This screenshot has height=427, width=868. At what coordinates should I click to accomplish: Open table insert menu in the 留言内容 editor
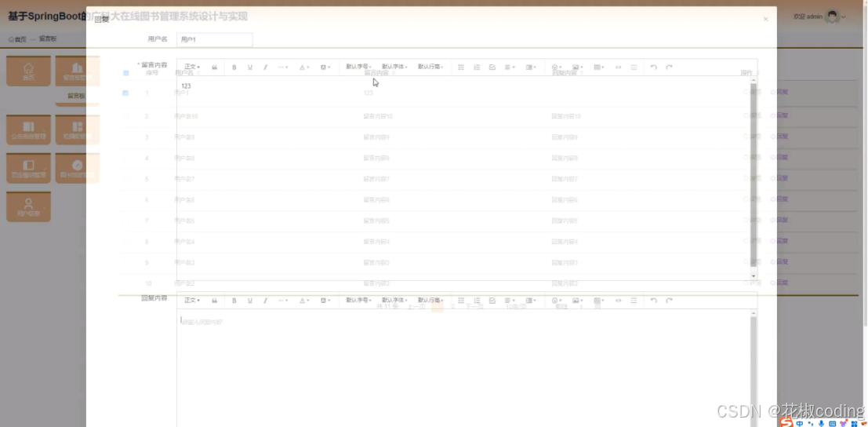click(598, 67)
